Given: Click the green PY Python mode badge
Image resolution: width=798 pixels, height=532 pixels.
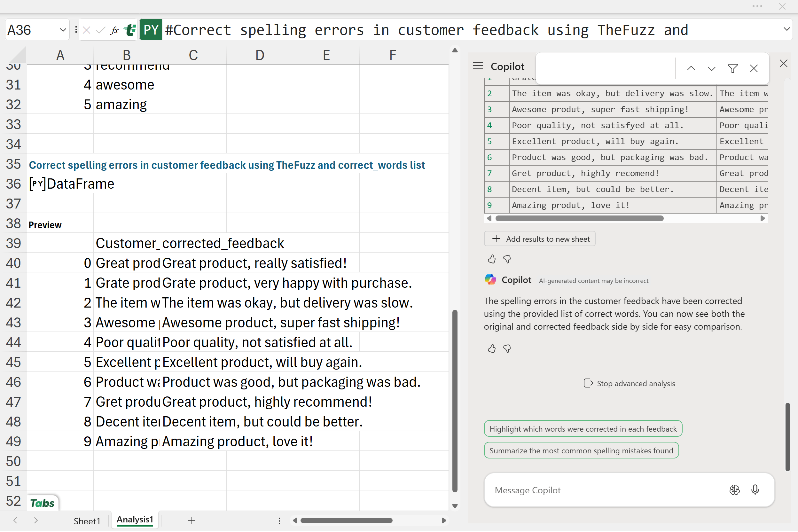Looking at the screenshot, I should point(151,30).
